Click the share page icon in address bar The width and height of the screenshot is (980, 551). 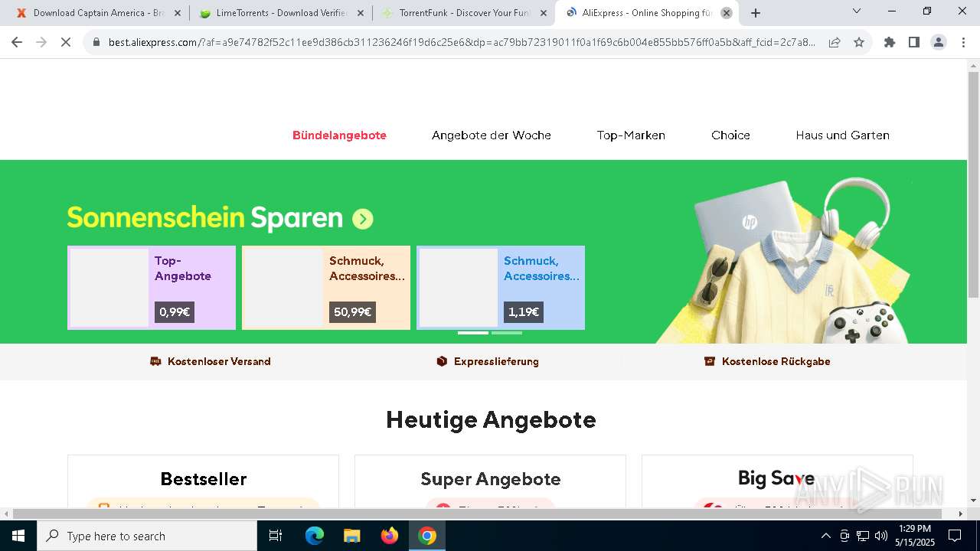tap(835, 43)
